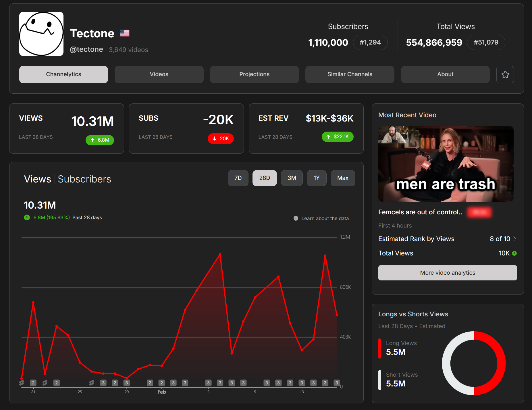This screenshot has height=410, width=532.
Task: Switch chart range to 1Y
Action: pyautogui.click(x=317, y=178)
